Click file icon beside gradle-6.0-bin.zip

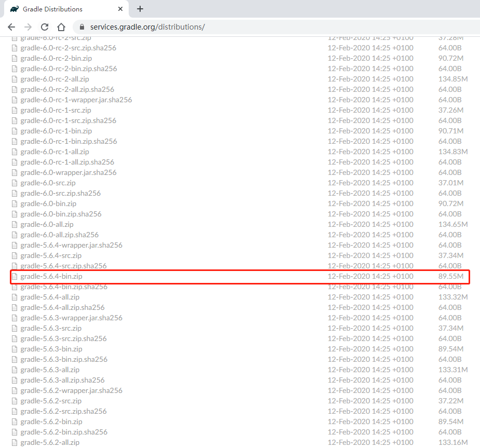[x=15, y=204]
